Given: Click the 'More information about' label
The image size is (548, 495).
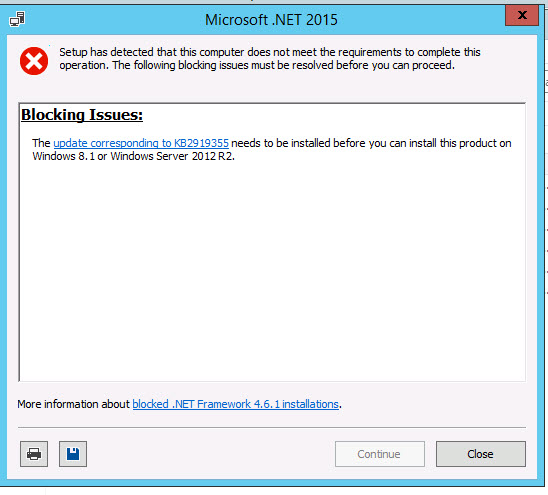Looking at the screenshot, I should click(73, 404).
